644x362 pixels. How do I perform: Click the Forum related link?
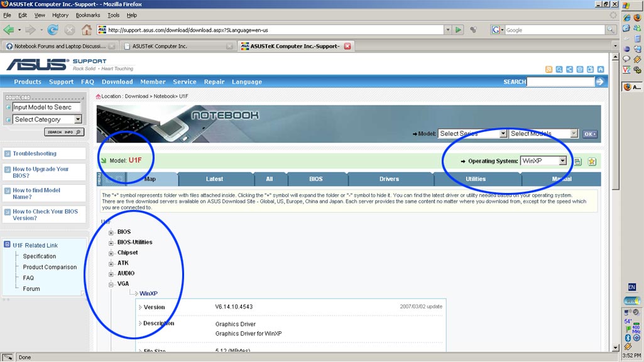coord(31,289)
